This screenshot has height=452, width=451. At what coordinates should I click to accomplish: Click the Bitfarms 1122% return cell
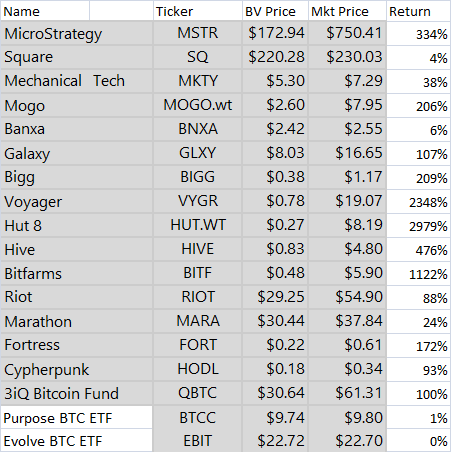(x=418, y=274)
